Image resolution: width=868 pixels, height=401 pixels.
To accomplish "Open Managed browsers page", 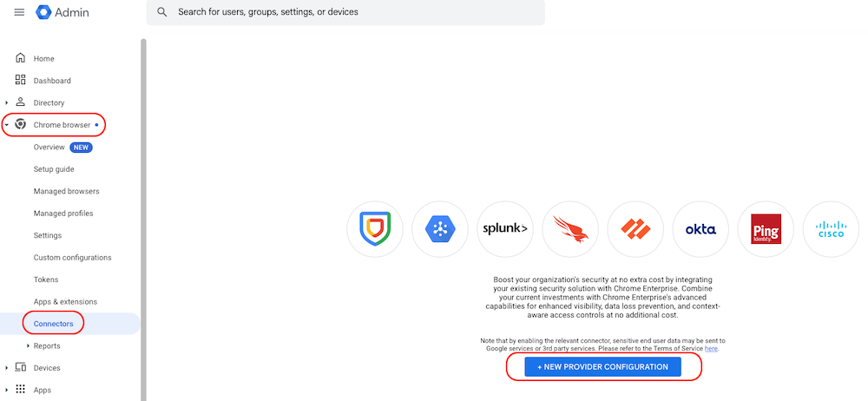I will pos(66,191).
